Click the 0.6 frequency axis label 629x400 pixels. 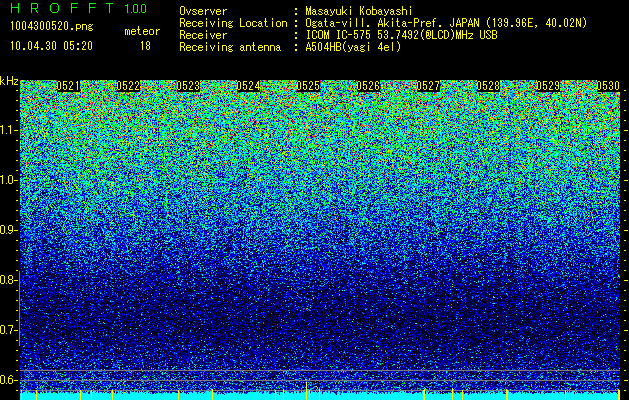9,380
